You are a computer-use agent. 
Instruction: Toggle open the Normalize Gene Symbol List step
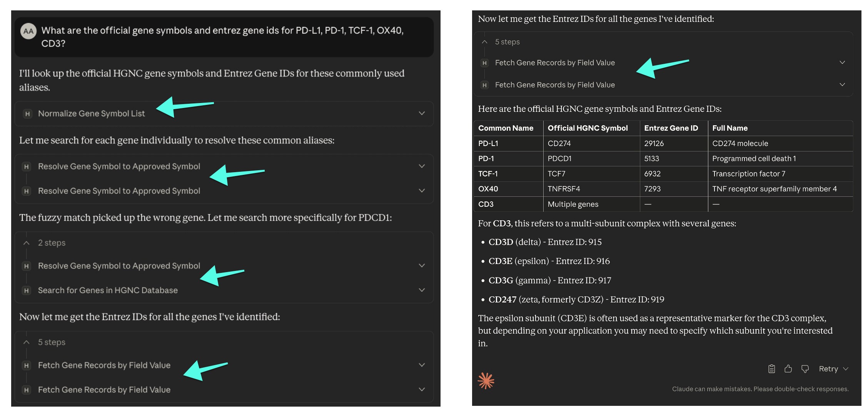(x=421, y=113)
